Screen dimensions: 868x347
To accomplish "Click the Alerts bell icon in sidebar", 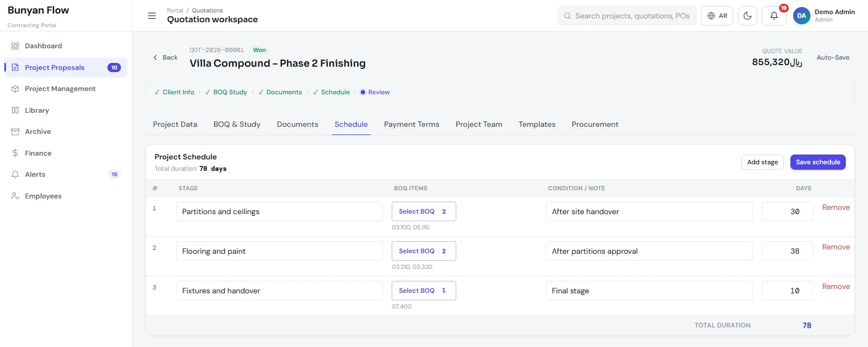I will pos(15,175).
